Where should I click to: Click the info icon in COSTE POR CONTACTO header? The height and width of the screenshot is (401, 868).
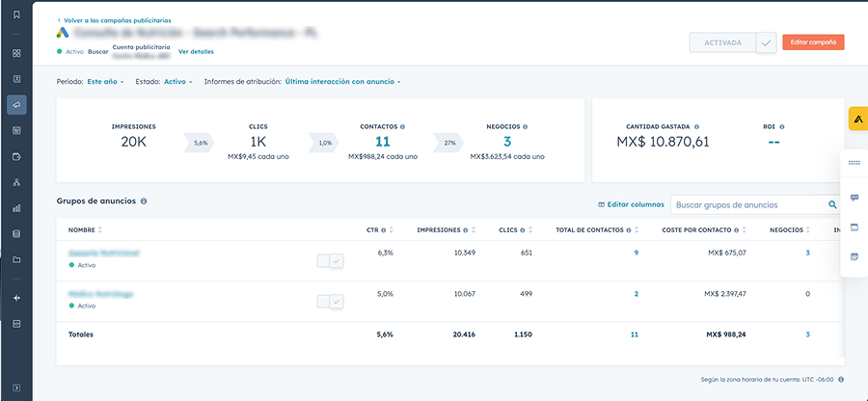click(x=737, y=230)
